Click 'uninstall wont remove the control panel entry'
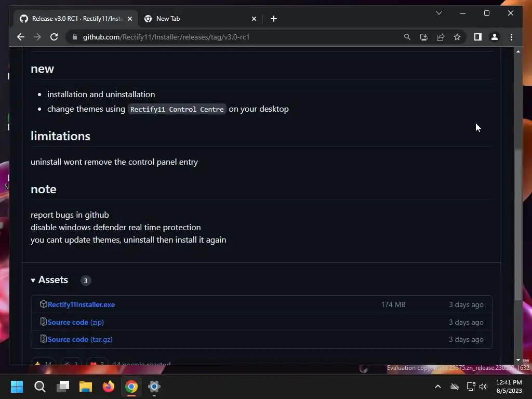This screenshot has width=532, height=399. pos(114,162)
